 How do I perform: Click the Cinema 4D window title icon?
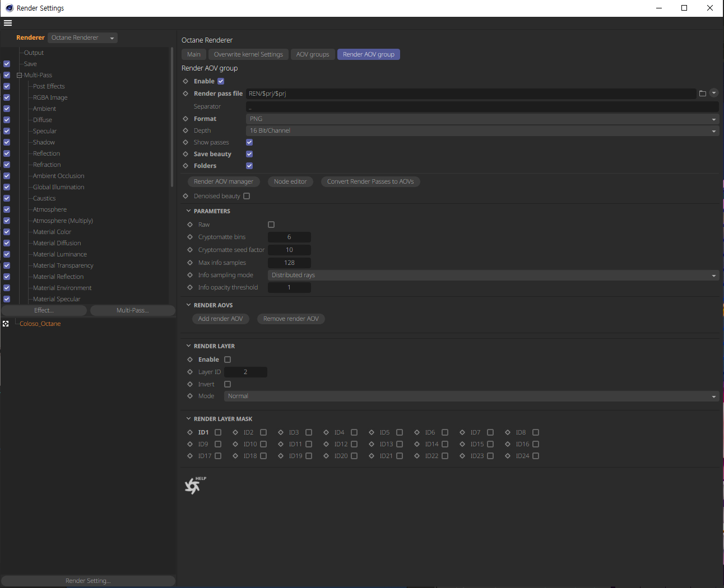pos(10,8)
